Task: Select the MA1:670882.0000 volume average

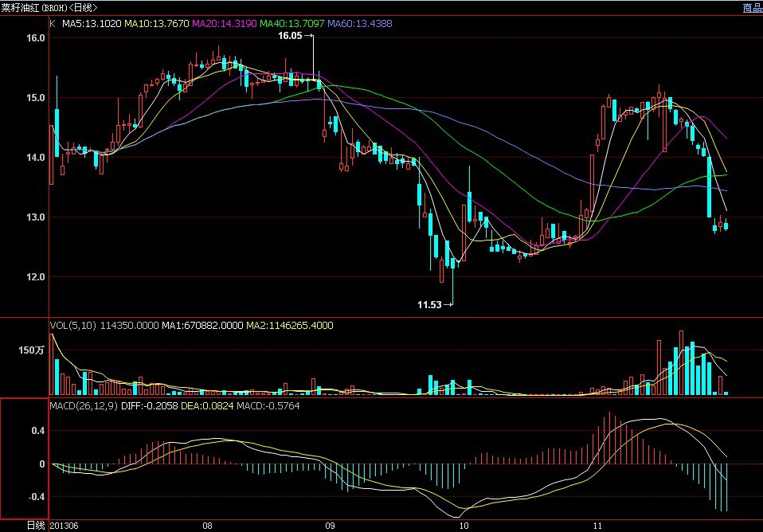Action: coord(202,325)
